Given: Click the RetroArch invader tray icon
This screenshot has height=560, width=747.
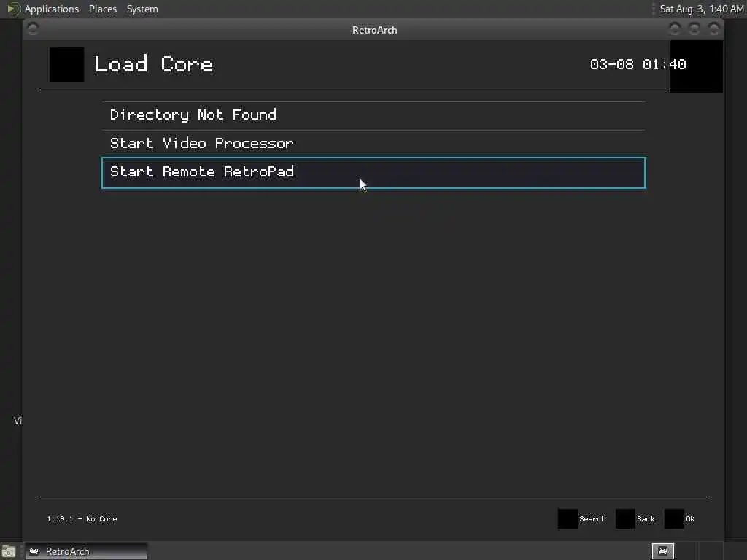Looking at the screenshot, I should tap(662, 551).
